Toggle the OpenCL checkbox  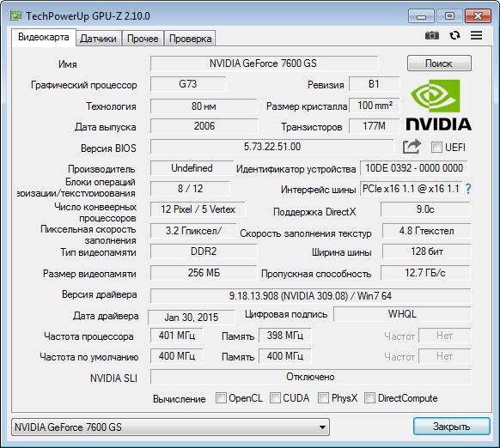[x=221, y=397]
